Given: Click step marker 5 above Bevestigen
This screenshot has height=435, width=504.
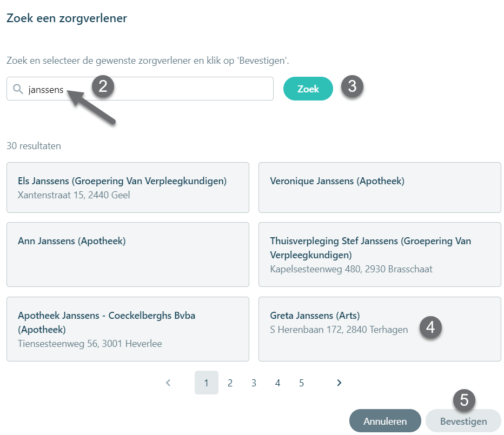Looking at the screenshot, I should tap(464, 400).
